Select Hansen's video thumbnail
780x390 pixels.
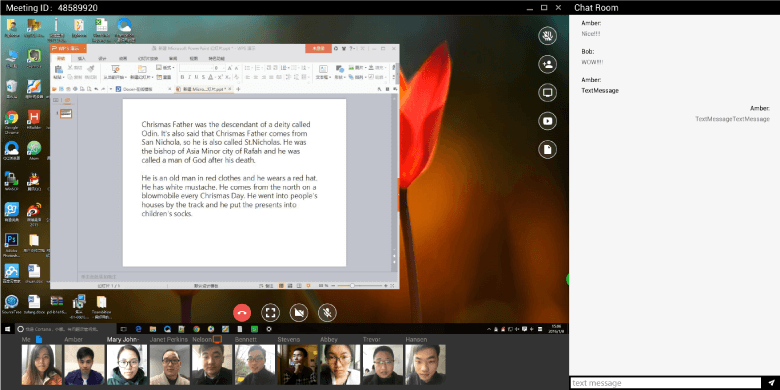point(425,365)
